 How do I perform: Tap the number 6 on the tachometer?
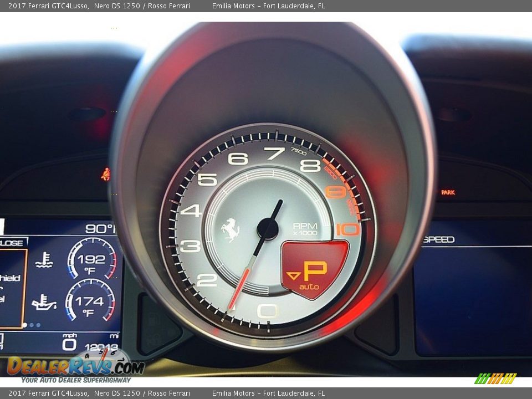coord(238,158)
